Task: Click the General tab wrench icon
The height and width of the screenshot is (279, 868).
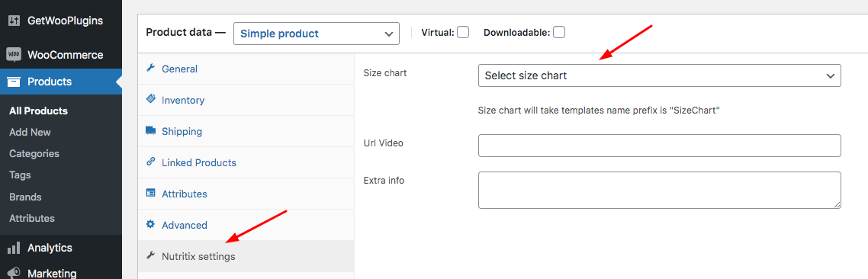Action: click(x=150, y=68)
